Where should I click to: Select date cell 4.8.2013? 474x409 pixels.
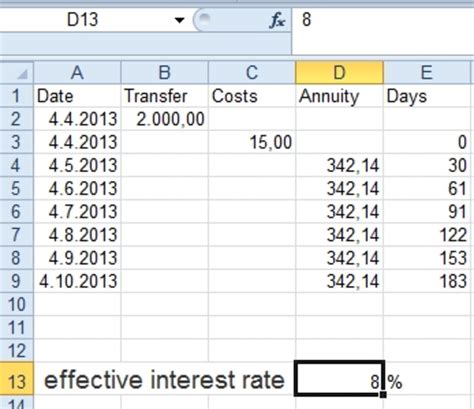[77, 235]
